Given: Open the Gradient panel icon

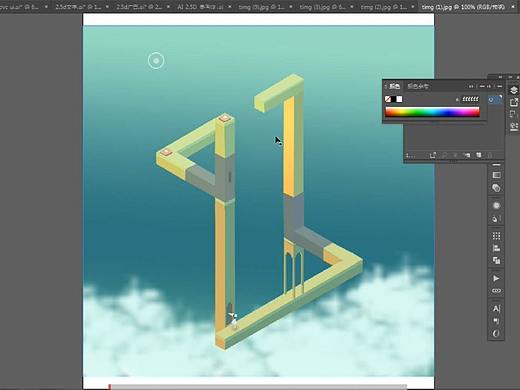Looking at the screenshot, I should (x=496, y=175).
